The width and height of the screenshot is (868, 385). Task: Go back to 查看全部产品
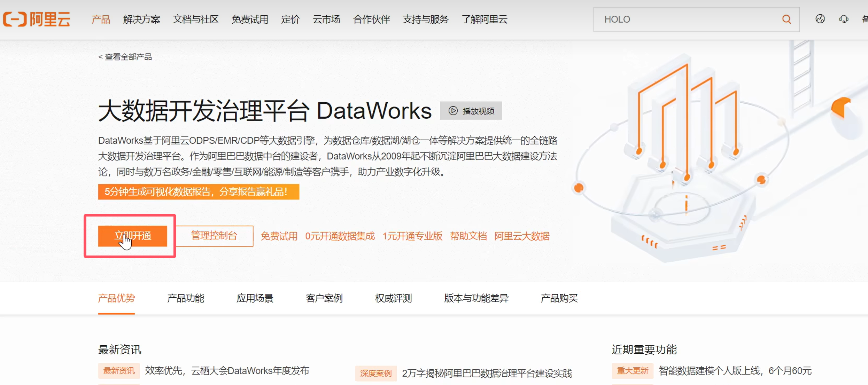coord(125,57)
